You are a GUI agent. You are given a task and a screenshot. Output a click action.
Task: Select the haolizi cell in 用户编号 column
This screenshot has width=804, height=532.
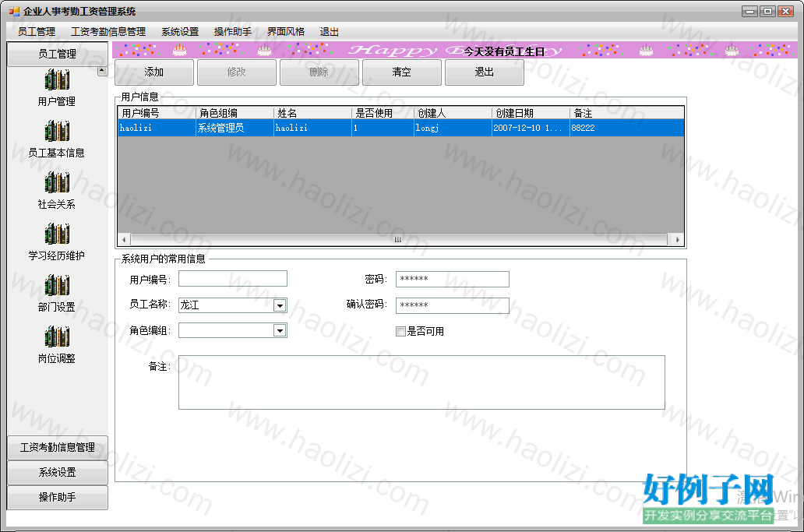pyautogui.click(x=157, y=128)
